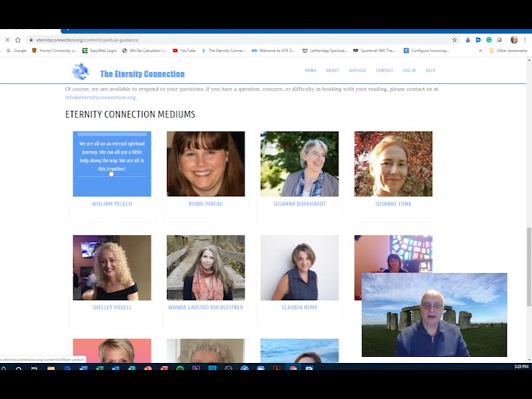The height and width of the screenshot is (399, 532).
Task: Open Chrome's three-dot menu
Action: point(525,40)
